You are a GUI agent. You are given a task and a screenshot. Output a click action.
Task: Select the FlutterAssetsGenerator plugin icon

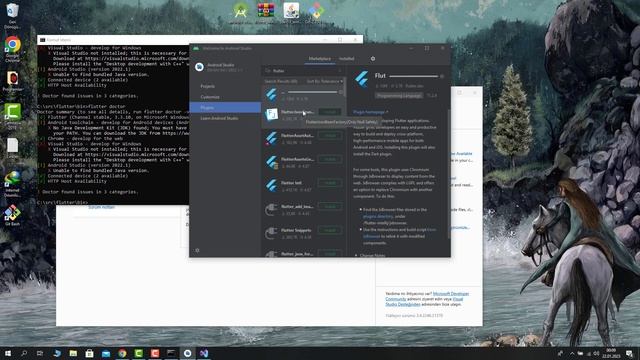click(271, 162)
